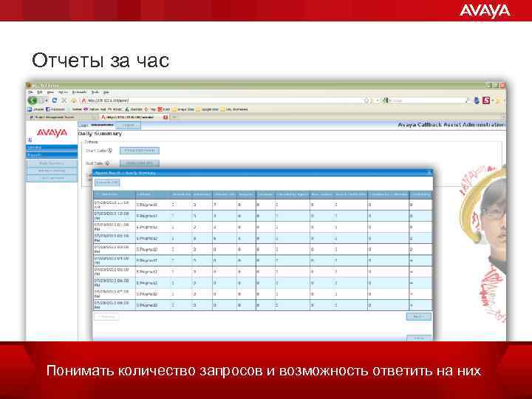Open the Bookmarks menu
The image size is (532, 399).
(x=79, y=92)
